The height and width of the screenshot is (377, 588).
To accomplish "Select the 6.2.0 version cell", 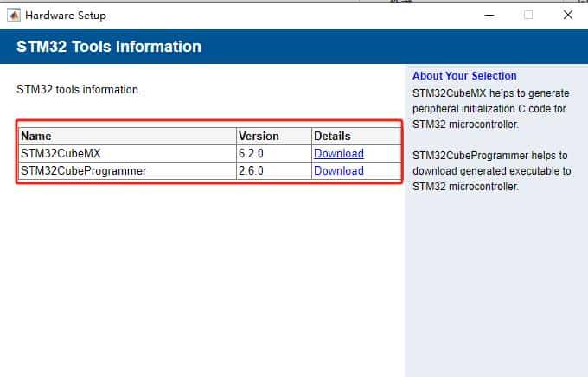I will pyautogui.click(x=252, y=154).
